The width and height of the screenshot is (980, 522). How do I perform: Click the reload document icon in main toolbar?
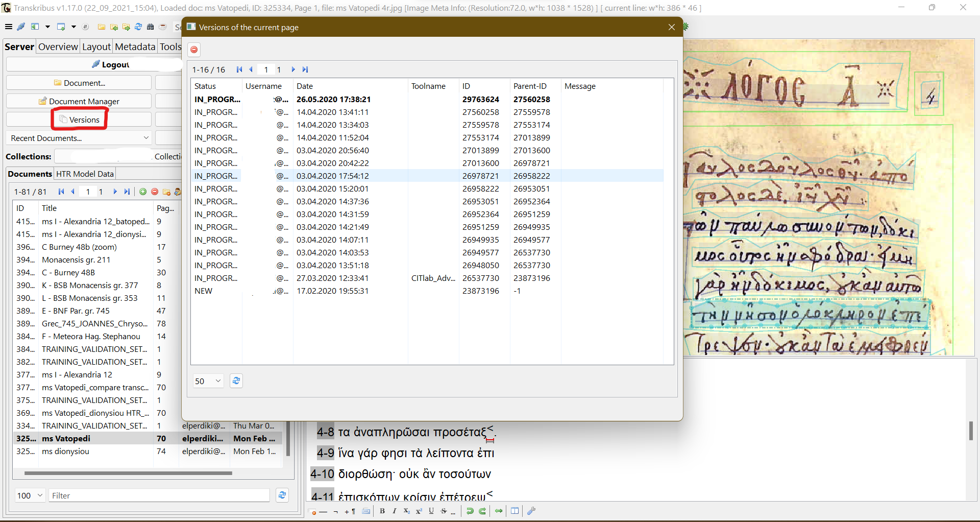(x=138, y=27)
